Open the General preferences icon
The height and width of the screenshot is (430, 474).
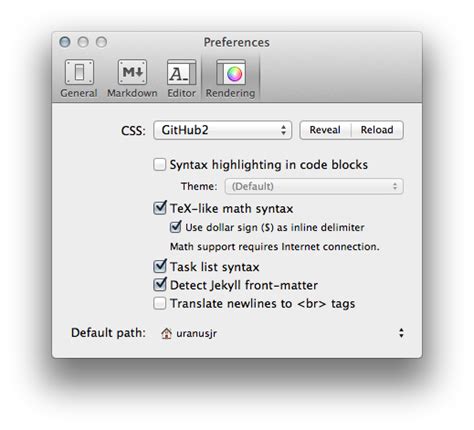pyautogui.click(x=79, y=72)
